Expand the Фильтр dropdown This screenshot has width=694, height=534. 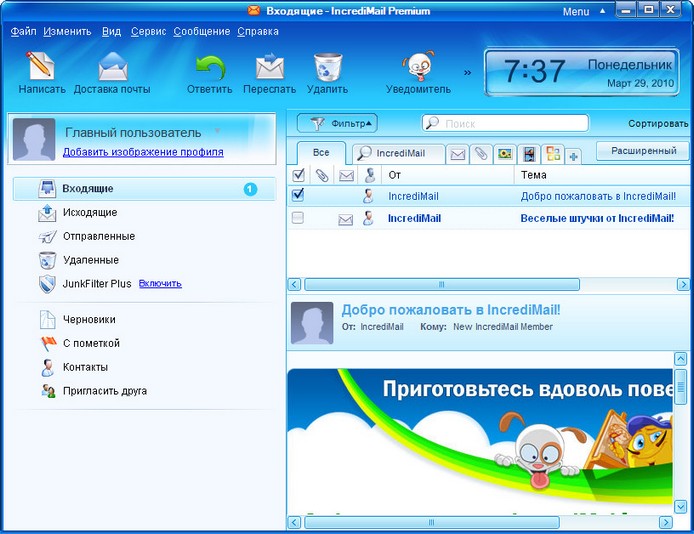[338, 124]
